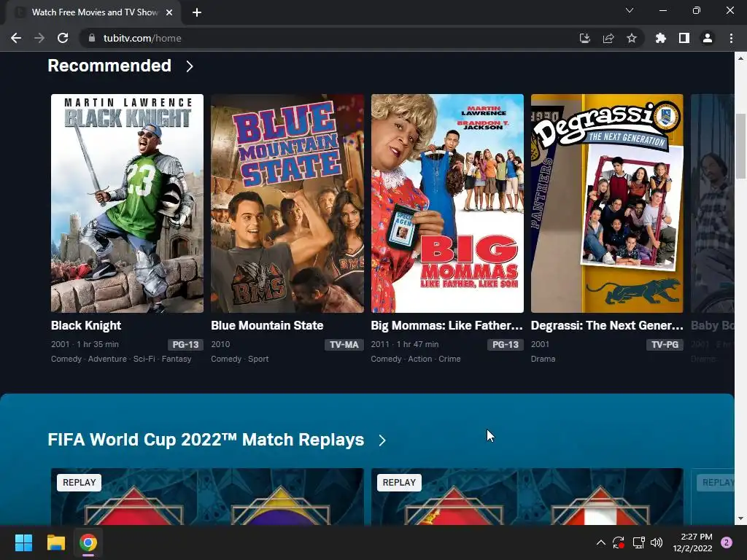
Task: Click the install app icon in address bar
Action: point(584,38)
